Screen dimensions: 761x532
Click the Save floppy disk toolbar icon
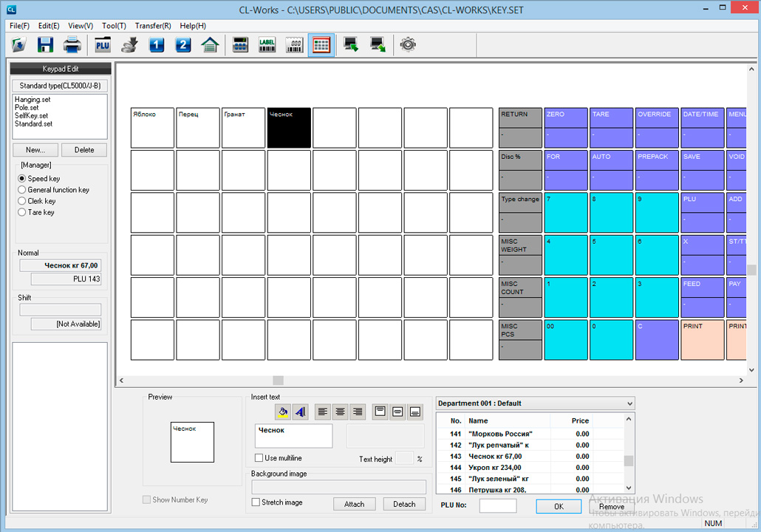click(x=46, y=45)
